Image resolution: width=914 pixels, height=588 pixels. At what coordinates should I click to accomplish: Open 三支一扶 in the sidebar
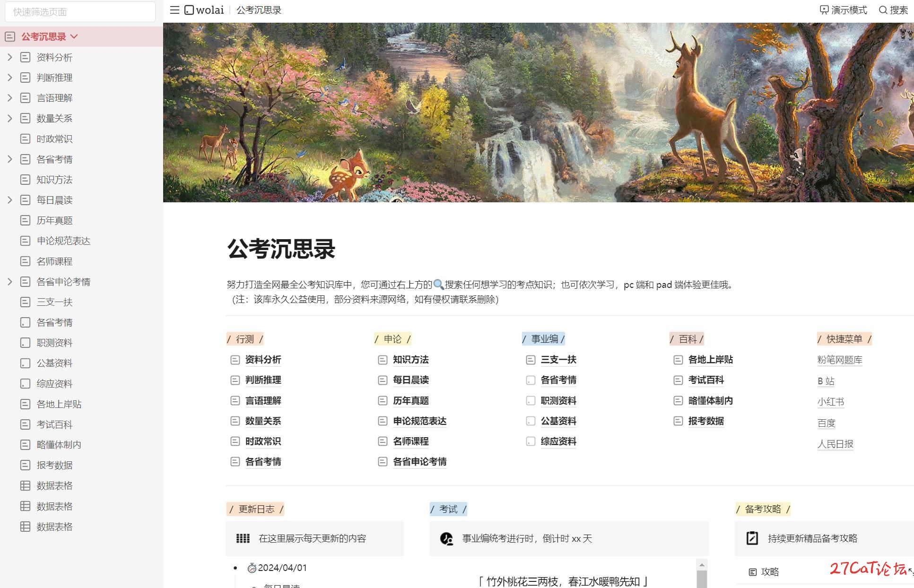pos(55,302)
